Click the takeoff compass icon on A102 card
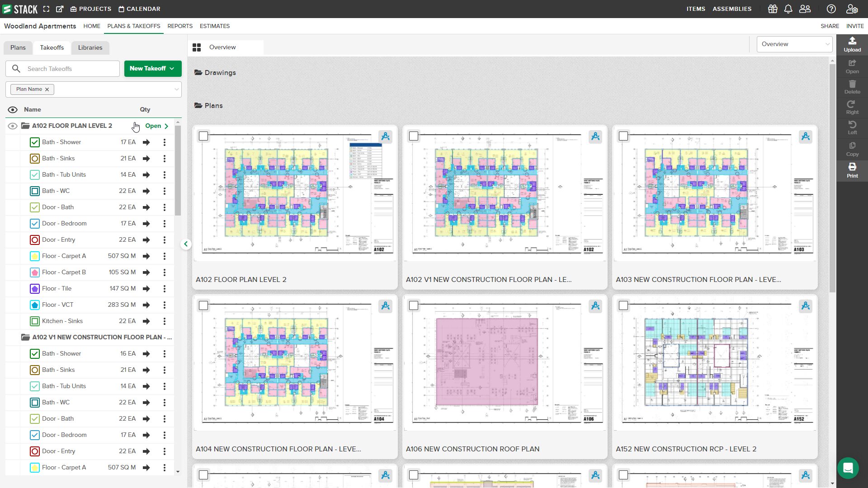Image resolution: width=868 pixels, height=488 pixels. click(386, 136)
